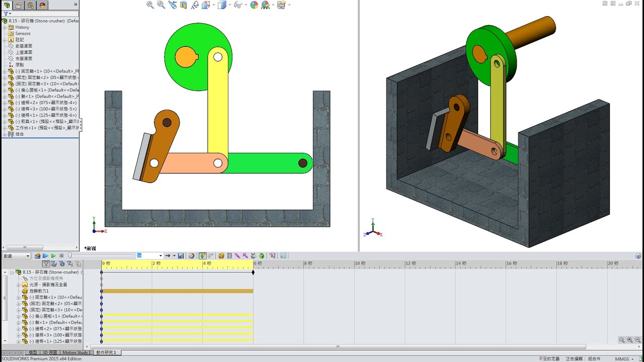Expand the (-) 固定軸<1> component
This screenshot has height=362, width=644.
click(x=5, y=71)
